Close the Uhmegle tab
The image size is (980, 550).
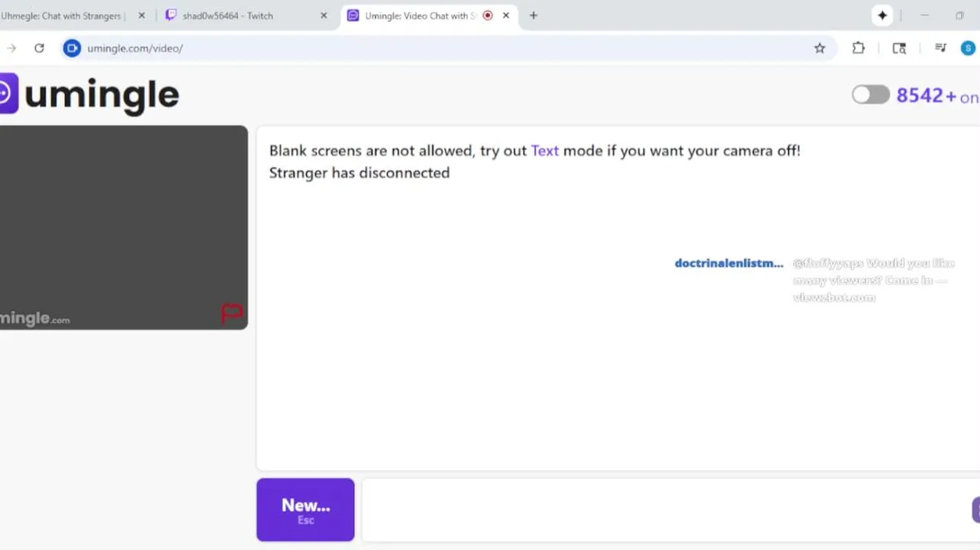tap(141, 15)
